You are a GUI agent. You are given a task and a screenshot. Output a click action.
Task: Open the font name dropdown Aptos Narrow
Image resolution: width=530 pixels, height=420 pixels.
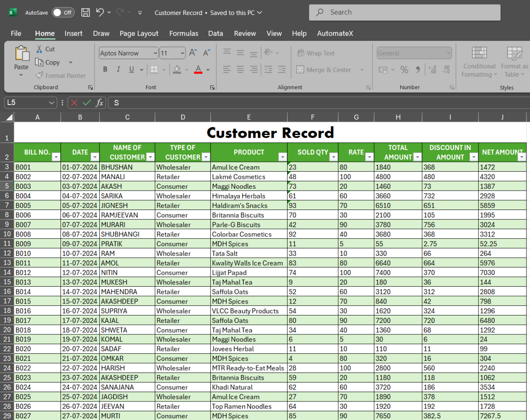[x=155, y=53]
